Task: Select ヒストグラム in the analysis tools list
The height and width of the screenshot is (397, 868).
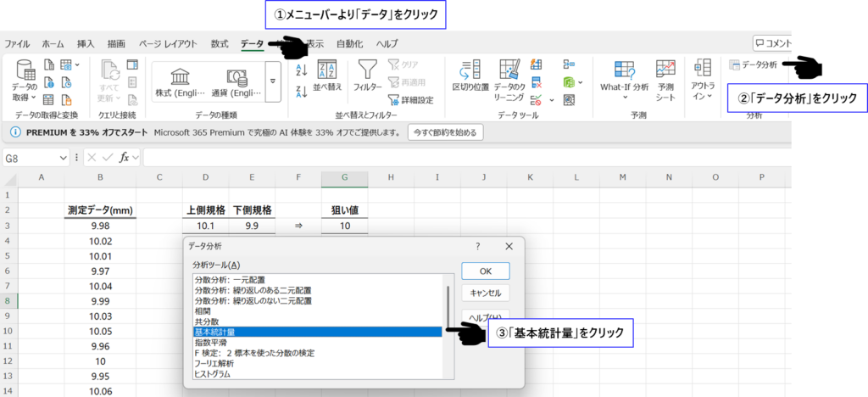Action: coord(213,373)
